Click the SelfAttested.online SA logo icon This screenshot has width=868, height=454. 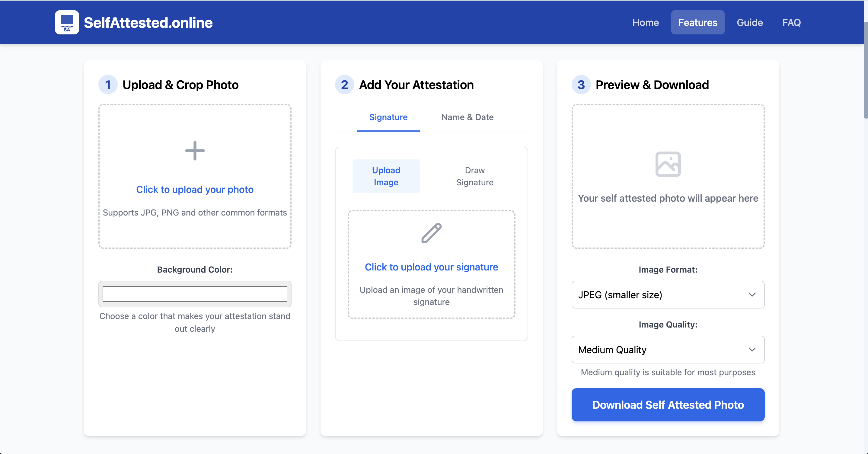tap(67, 22)
